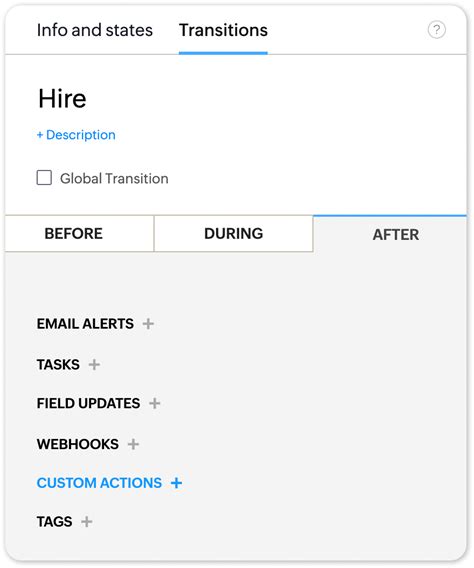
Task: Select the AFTER transition tab
Action: 396,235
